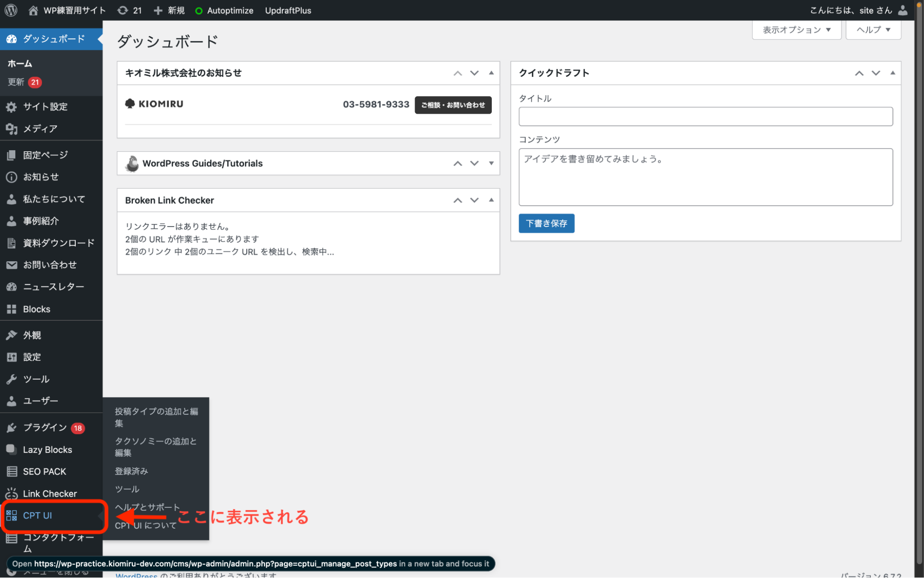Viewport: 924px width, 578px height.
Task: Click the サイト設定 gear icon
Action: click(x=12, y=107)
